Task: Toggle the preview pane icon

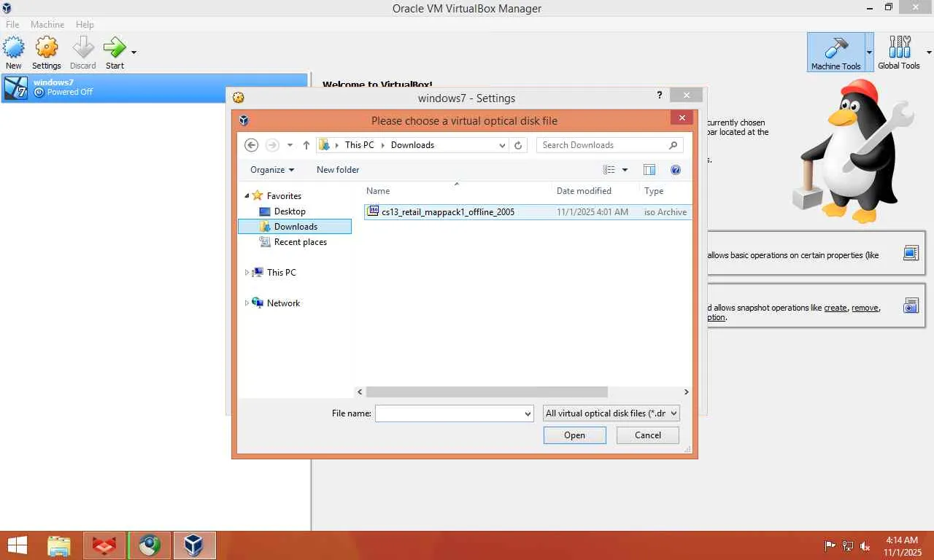Action: pos(649,170)
